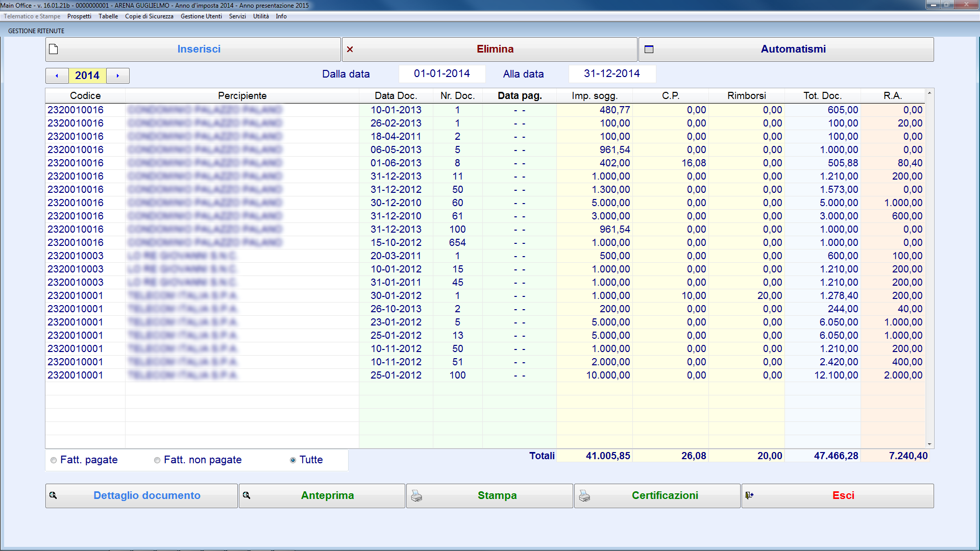Image resolution: width=980 pixels, height=551 pixels.
Task: Click the new-document icon on Inserisci
Action: coord(54,49)
